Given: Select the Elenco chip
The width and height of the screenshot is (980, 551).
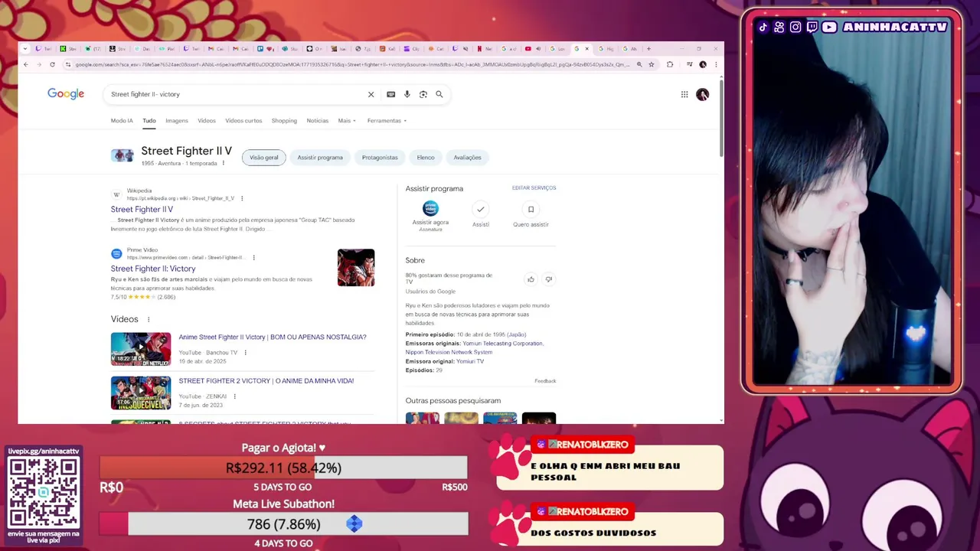Looking at the screenshot, I should [426, 157].
